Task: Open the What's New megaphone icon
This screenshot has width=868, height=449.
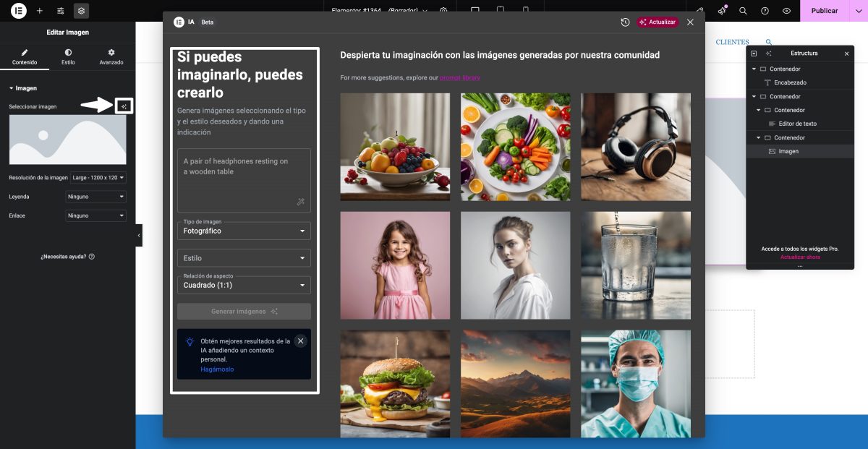Action: [720, 11]
